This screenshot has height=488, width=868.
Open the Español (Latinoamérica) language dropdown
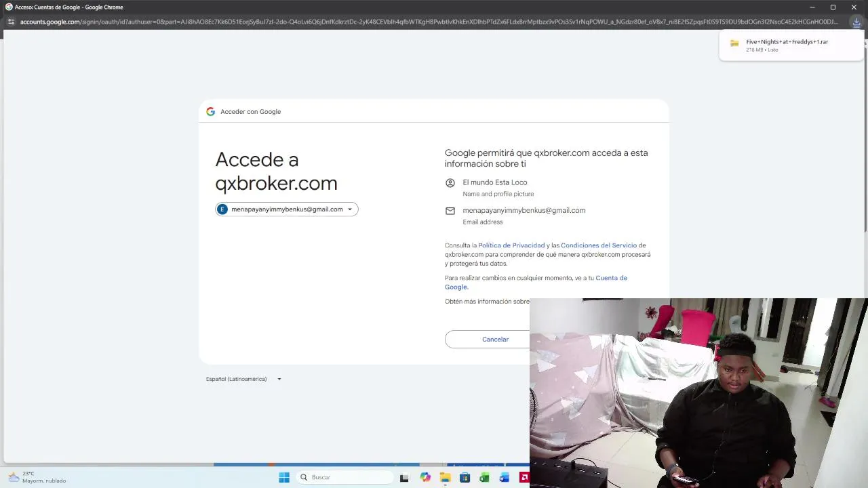pos(243,379)
